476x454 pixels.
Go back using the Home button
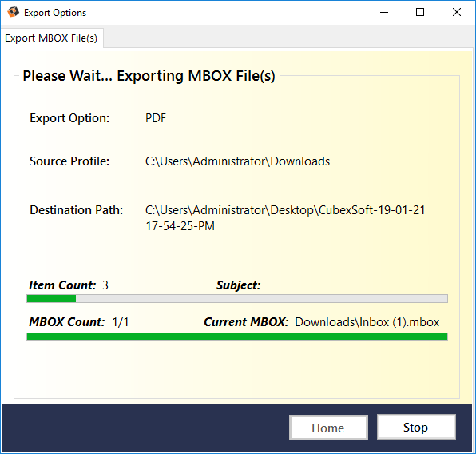[328, 428]
